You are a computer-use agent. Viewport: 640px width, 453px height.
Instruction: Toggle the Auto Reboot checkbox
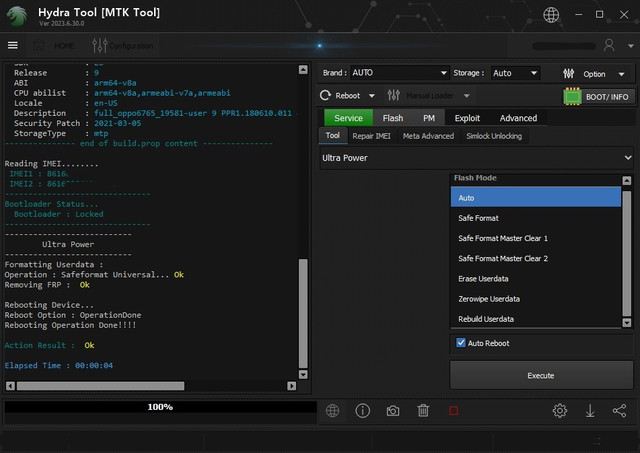pos(461,343)
